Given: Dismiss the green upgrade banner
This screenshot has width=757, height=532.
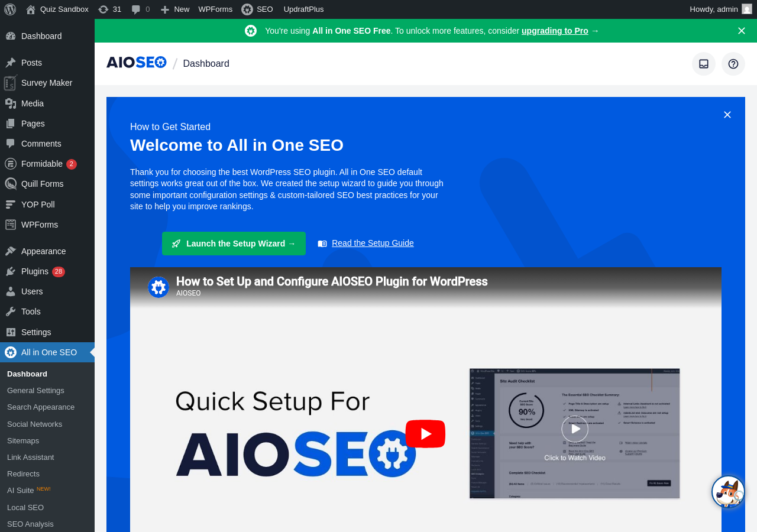Looking at the screenshot, I should click(742, 31).
